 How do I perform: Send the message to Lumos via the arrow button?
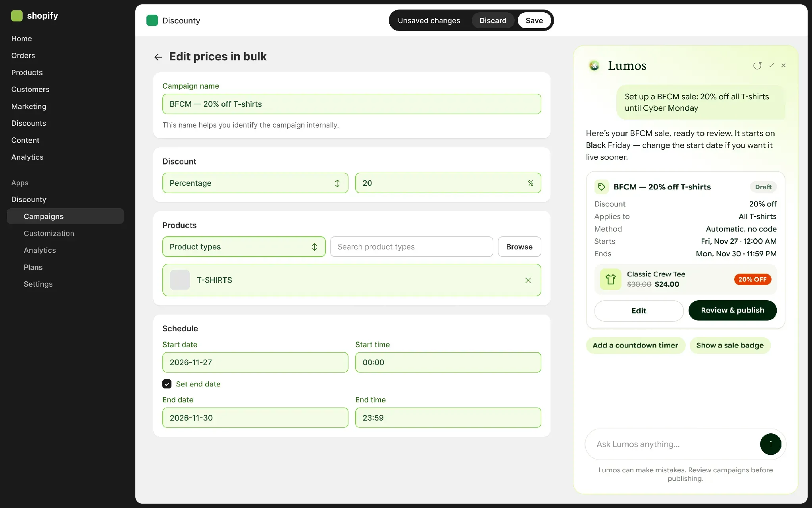pos(770,444)
